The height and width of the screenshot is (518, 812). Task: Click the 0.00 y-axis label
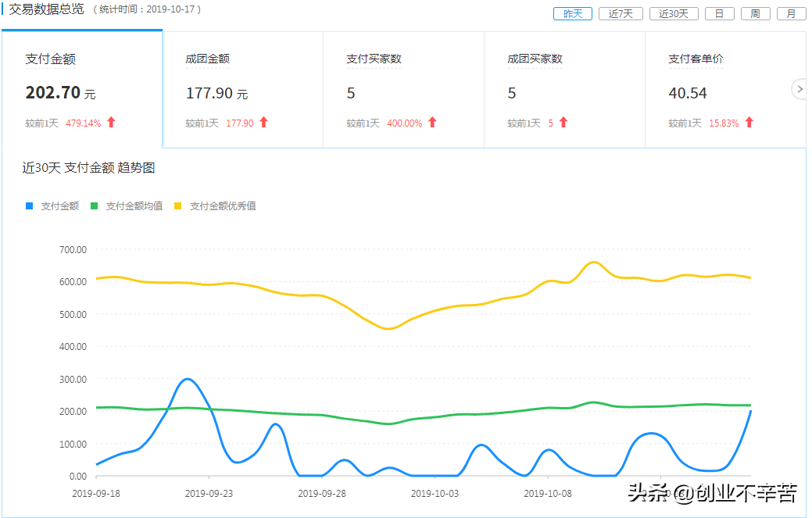coord(77,477)
